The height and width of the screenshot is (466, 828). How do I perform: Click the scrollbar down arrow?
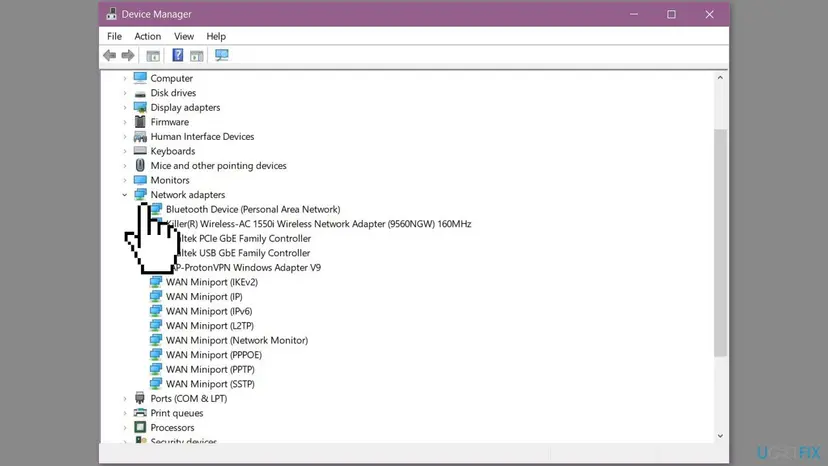[720, 436]
